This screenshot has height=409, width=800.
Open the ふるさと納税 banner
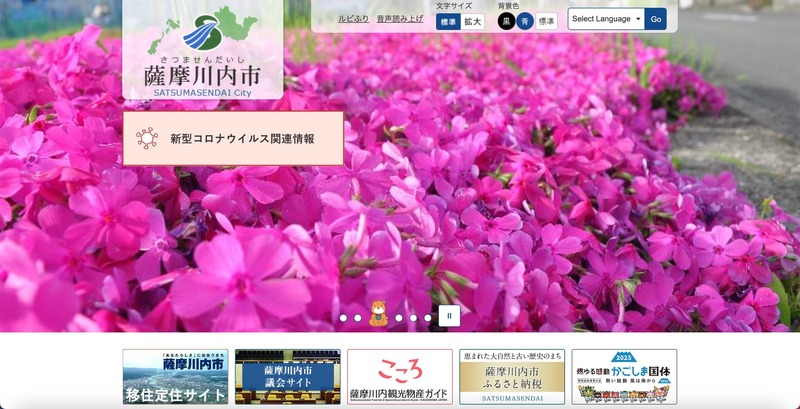coord(512,376)
